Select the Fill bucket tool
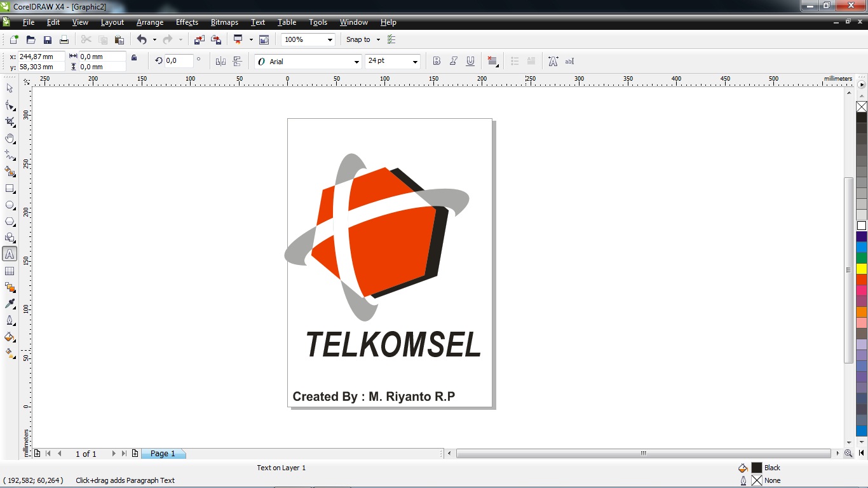 pyautogui.click(x=10, y=337)
